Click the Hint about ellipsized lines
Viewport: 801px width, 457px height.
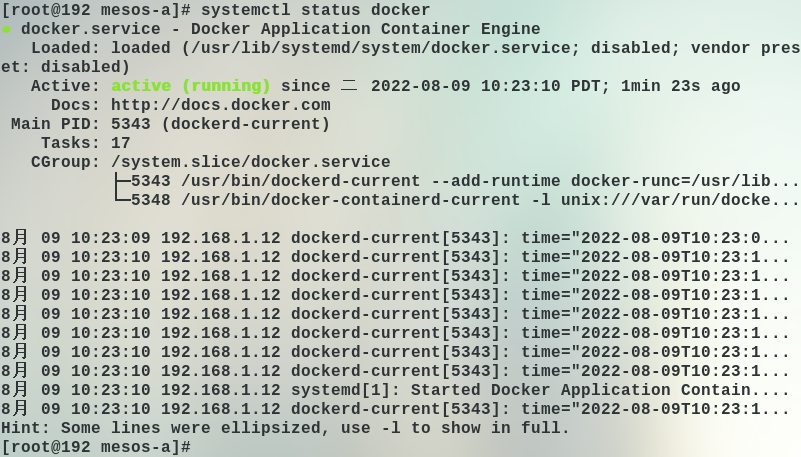(x=285, y=428)
